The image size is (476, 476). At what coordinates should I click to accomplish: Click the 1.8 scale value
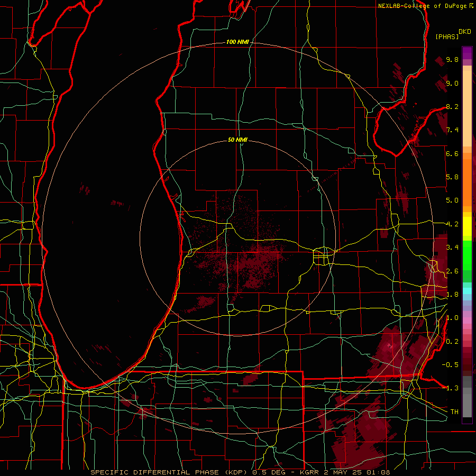(452, 295)
